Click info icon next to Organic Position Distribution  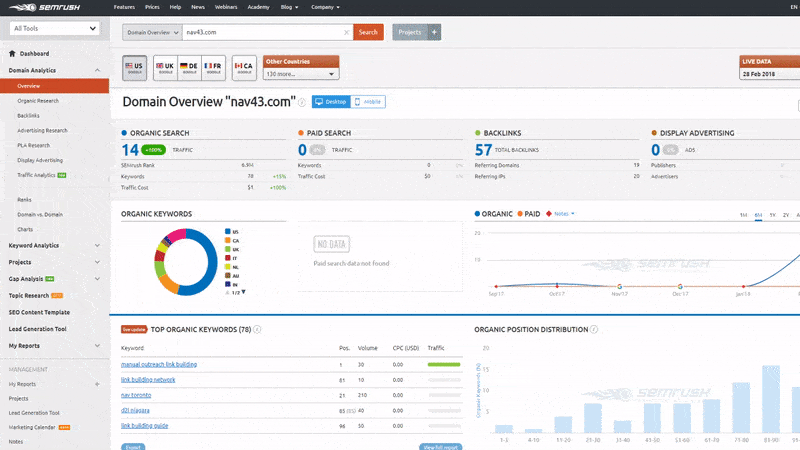click(x=594, y=330)
